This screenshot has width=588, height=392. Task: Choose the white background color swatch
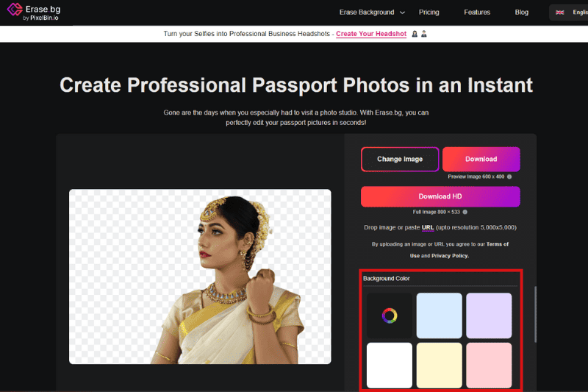[x=390, y=365]
